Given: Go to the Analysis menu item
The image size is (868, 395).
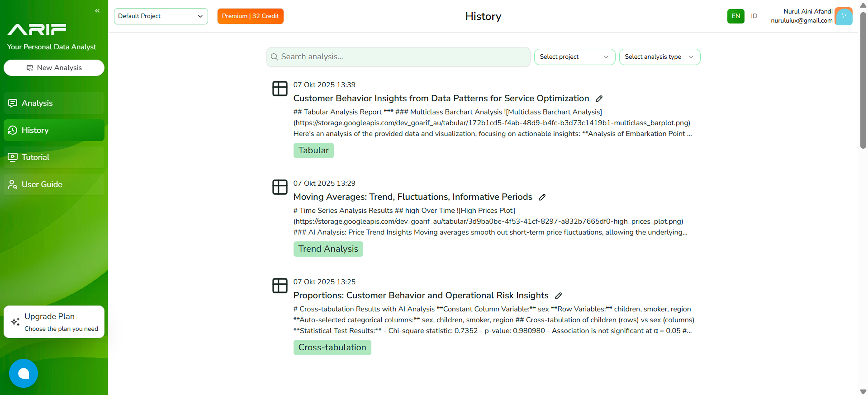Looking at the screenshot, I should (54, 103).
